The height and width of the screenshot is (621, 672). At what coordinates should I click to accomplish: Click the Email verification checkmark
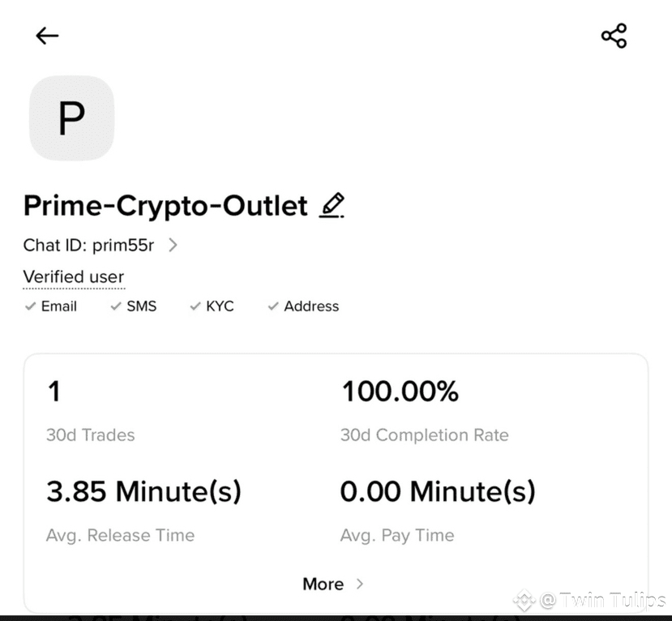click(30, 306)
